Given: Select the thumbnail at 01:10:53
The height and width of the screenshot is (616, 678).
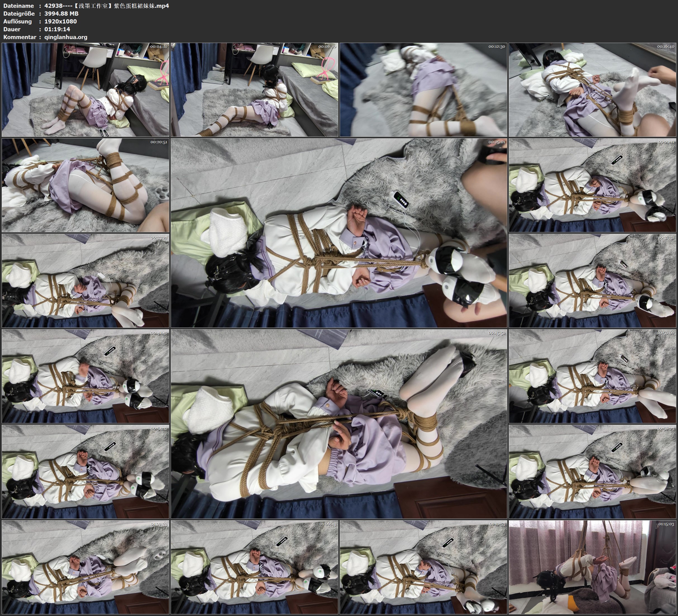Looking at the screenshot, I should pos(424,567).
